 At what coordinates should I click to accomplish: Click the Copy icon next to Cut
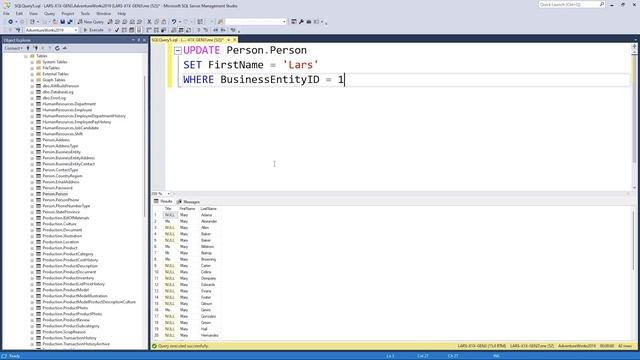tap(157, 22)
